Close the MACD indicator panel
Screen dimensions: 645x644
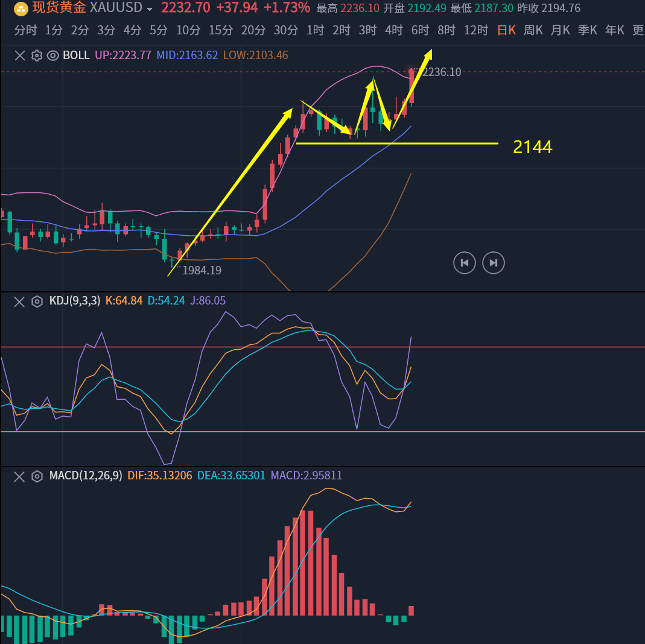pos(20,476)
